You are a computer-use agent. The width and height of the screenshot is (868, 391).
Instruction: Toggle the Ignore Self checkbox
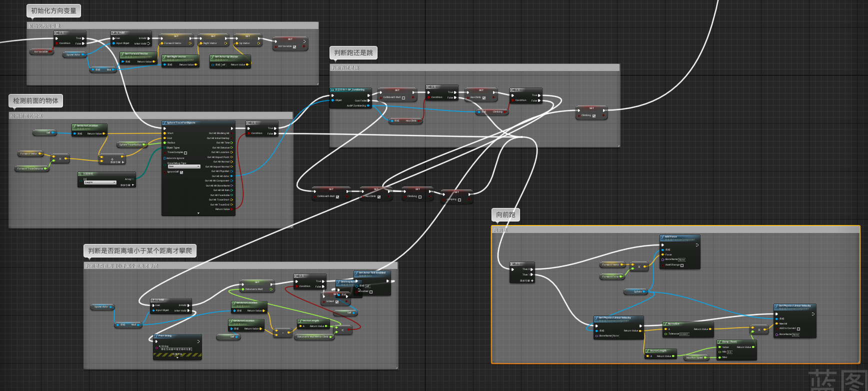point(181,172)
